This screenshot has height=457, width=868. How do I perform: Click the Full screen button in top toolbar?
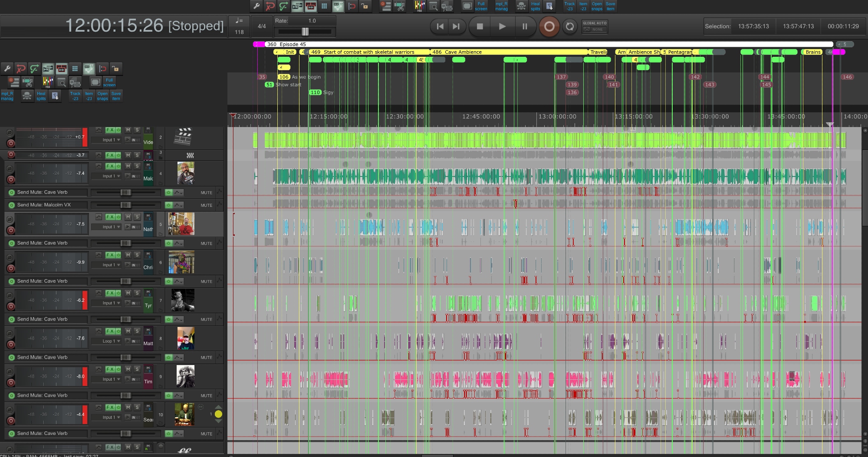pos(481,6)
